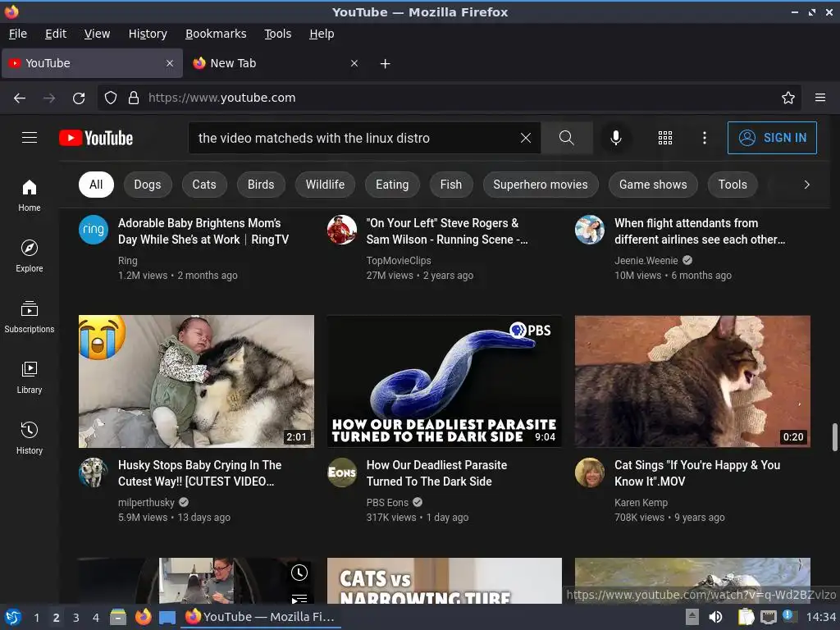This screenshot has width=840, height=630.
Task: Switch to workspace 3 in taskbar
Action: coord(76,617)
